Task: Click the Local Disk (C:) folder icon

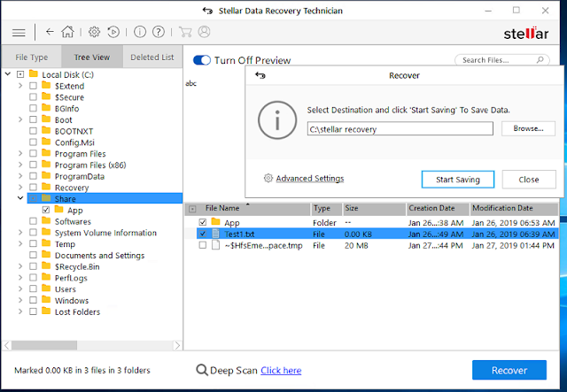Action: [34, 74]
